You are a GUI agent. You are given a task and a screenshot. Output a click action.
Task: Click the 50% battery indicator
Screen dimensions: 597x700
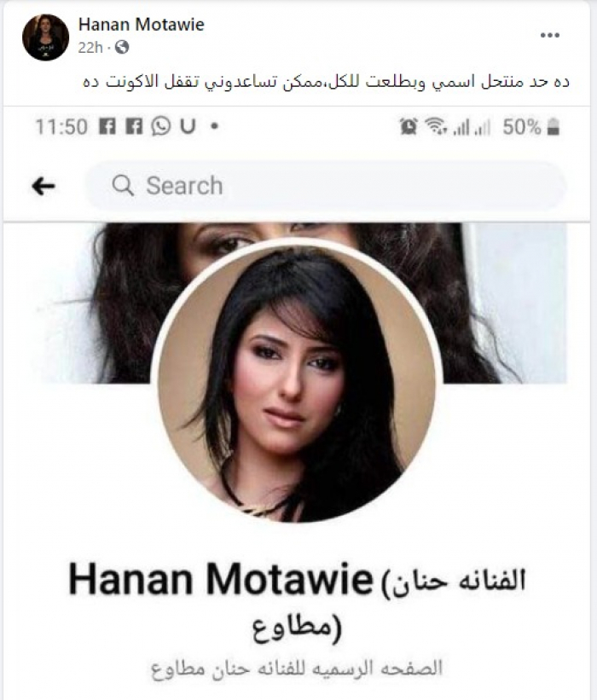[531, 127]
